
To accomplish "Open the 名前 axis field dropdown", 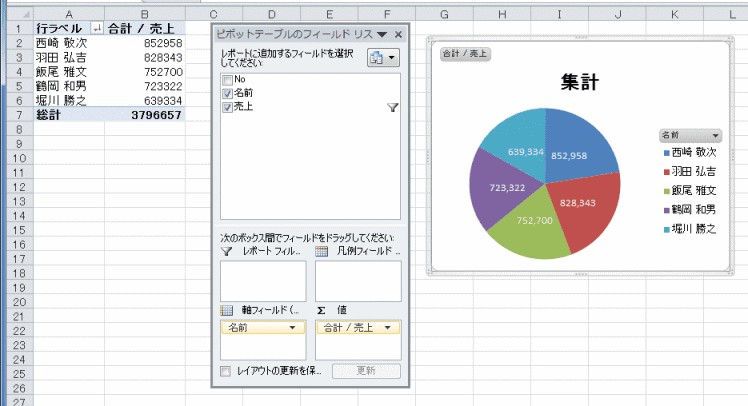I will (292, 328).
